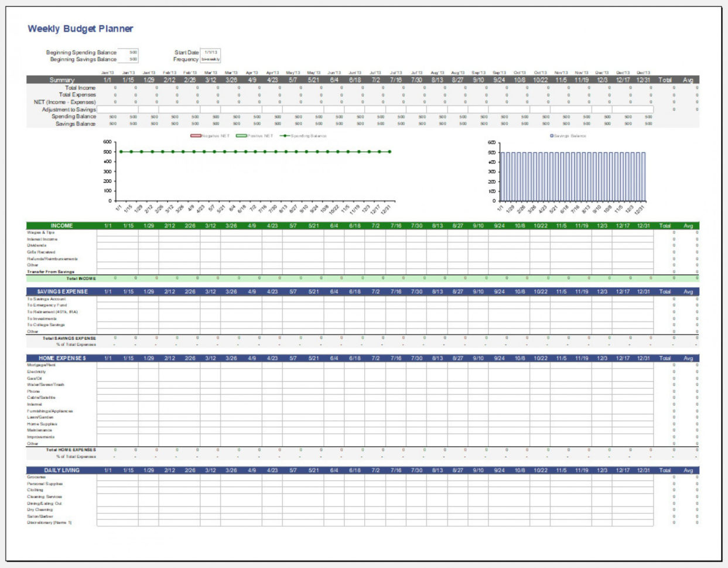Image resolution: width=728 pixels, height=568 pixels.
Task: Click the Dividends row label
Action: (x=36, y=245)
